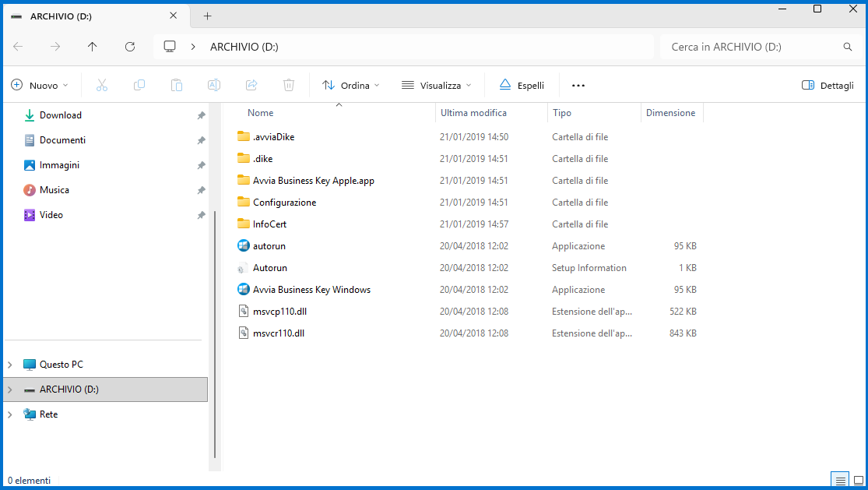868x490 pixels.
Task: Open the Nuovo dropdown menu
Action: [x=39, y=85]
